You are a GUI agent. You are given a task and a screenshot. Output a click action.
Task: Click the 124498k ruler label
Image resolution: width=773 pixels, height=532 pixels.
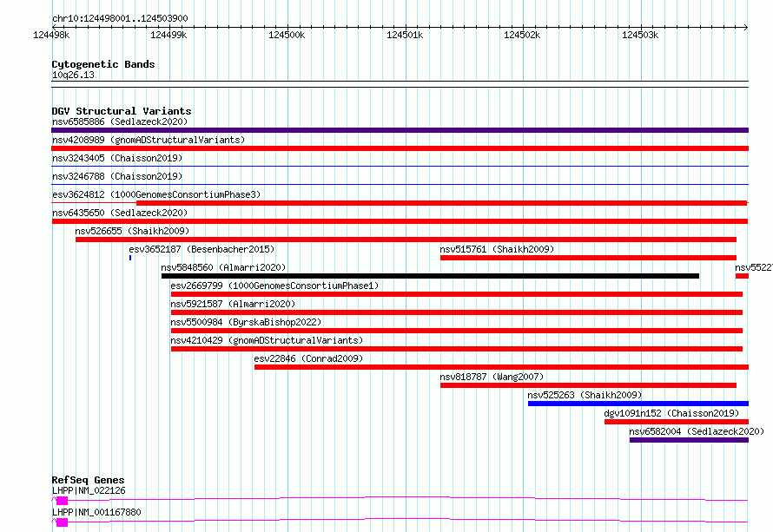[x=51, y=35]
